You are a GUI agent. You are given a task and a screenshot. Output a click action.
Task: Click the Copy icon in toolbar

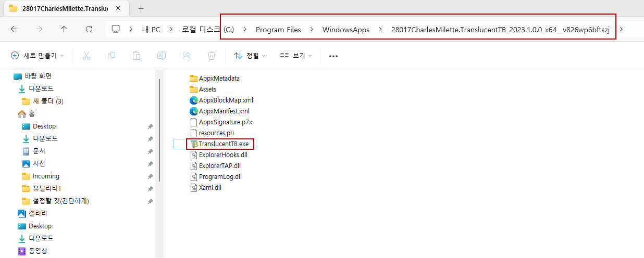112,56
